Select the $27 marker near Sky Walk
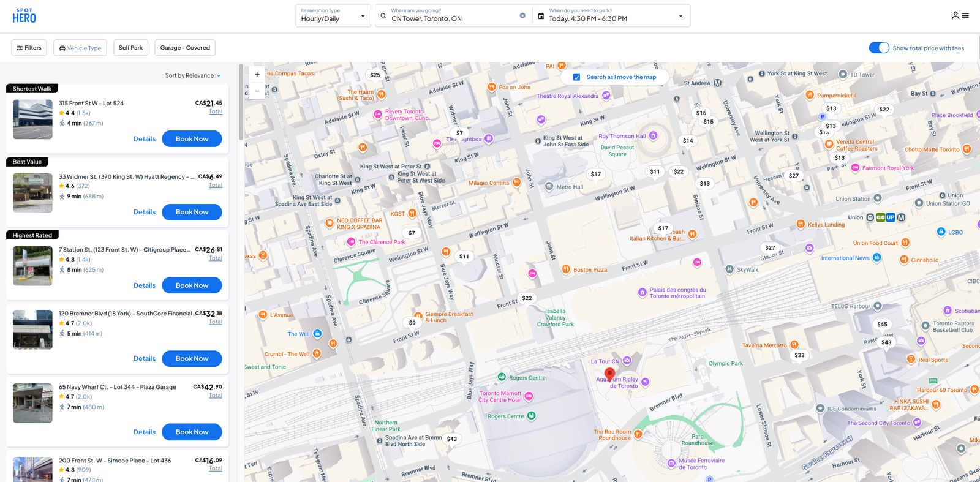 point(770,248)
